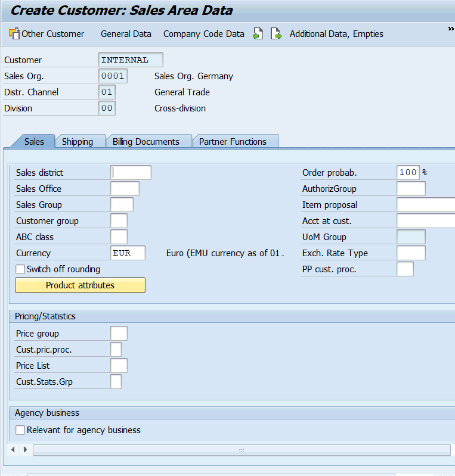Click the ABC class input field
The image size is (455, 476).
(119, 237)
